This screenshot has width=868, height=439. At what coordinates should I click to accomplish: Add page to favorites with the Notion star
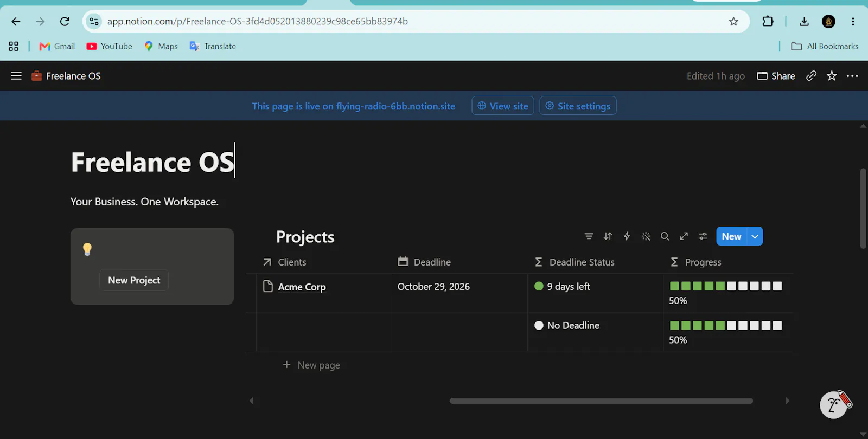832,76
